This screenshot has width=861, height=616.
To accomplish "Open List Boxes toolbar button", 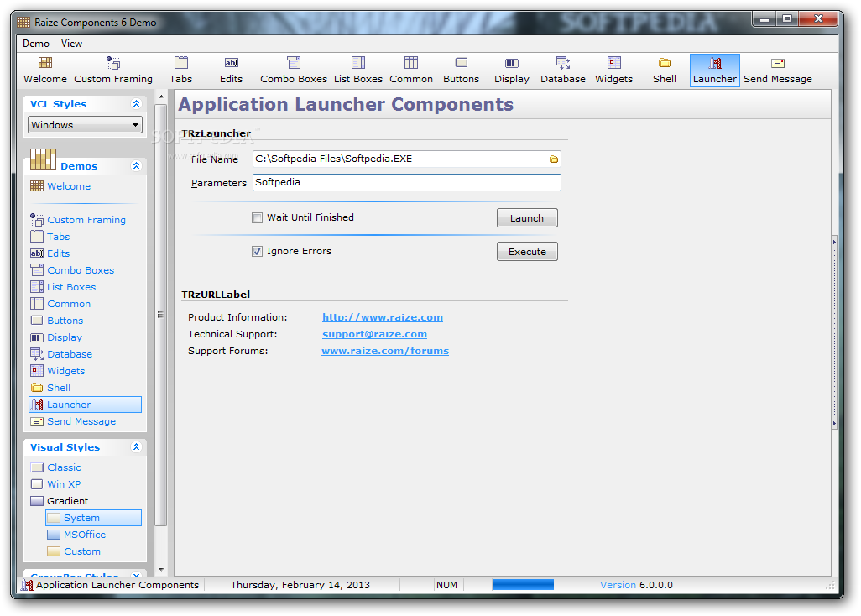I will pos(358,70).
